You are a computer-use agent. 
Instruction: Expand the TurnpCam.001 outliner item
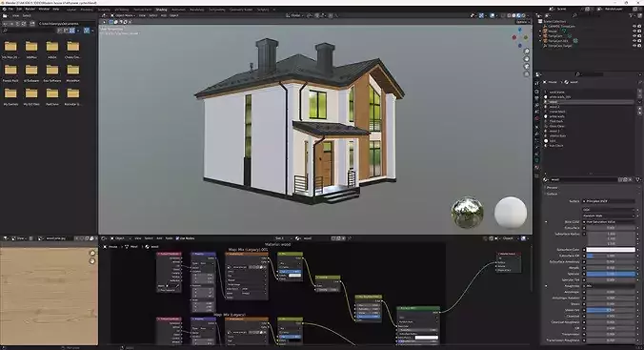pyautogui.click(x=540, y=41)
